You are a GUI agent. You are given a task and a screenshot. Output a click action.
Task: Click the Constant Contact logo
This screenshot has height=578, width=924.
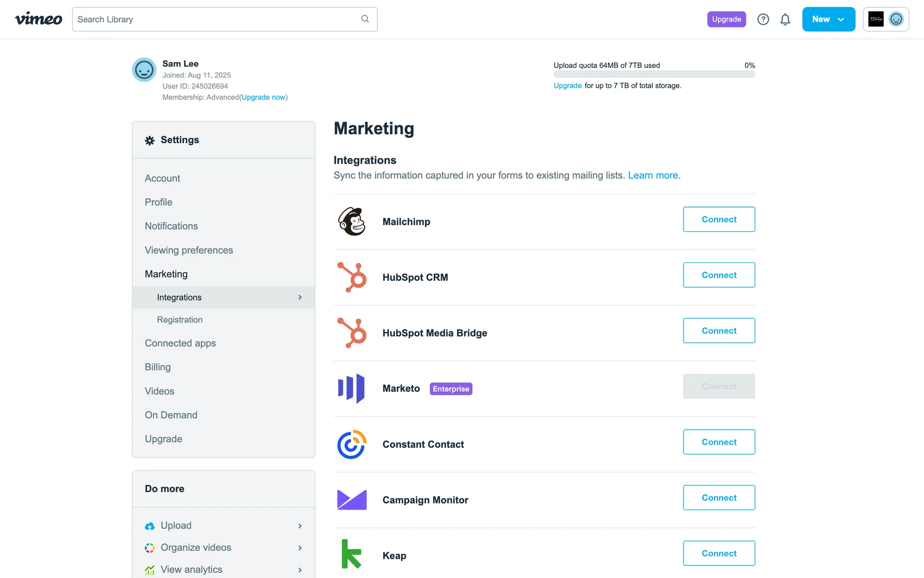point(352,444)
